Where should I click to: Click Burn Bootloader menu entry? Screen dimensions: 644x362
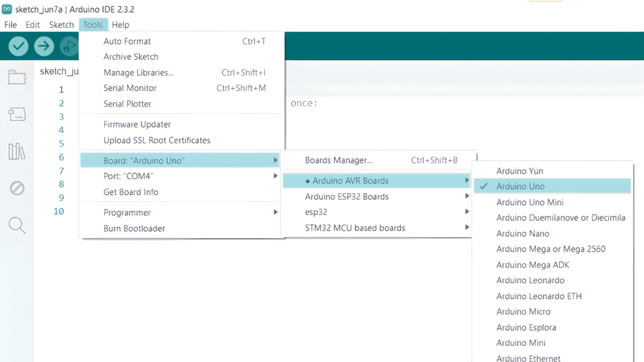pyautogui.click(x=134, y=228)
